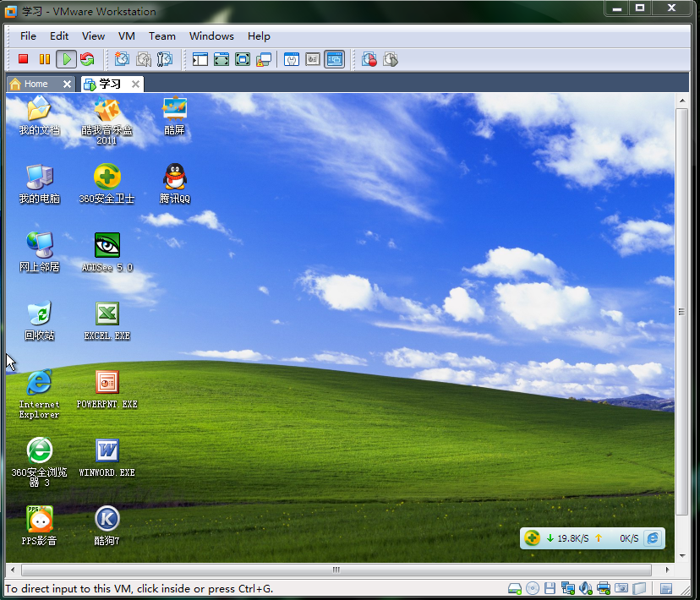Select the 学习 VM tab

pyautogui.click(x=110, y=84)
